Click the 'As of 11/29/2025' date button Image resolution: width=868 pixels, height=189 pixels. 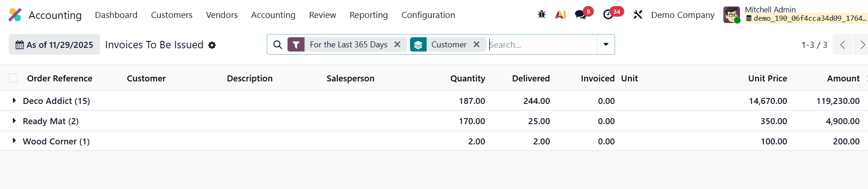pos(54,45)
